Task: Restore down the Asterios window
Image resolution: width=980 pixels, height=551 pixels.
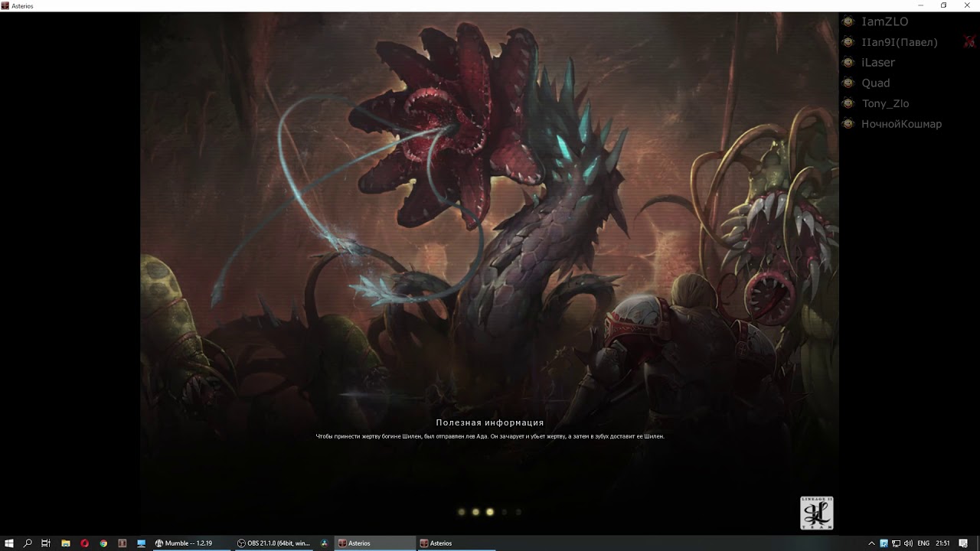Action: (943, 5)
